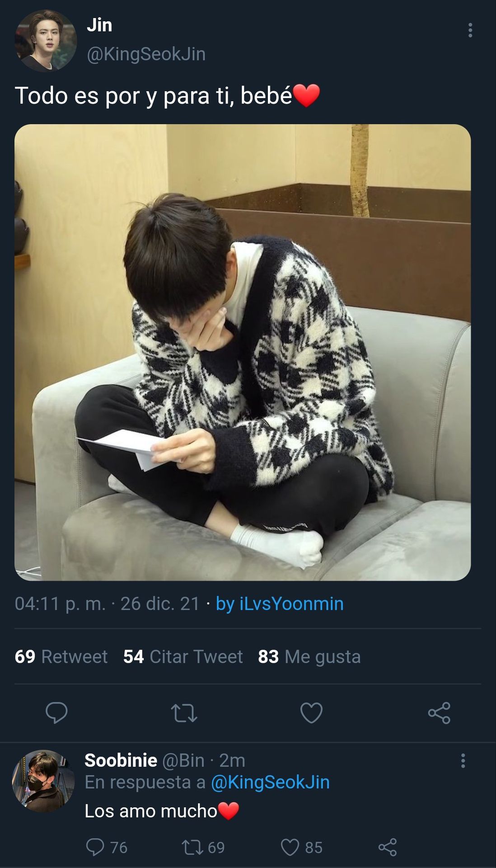496x868 pixels.
Task: Retweet Jin's tweet using the retweet icon
Action: (184, 713)
